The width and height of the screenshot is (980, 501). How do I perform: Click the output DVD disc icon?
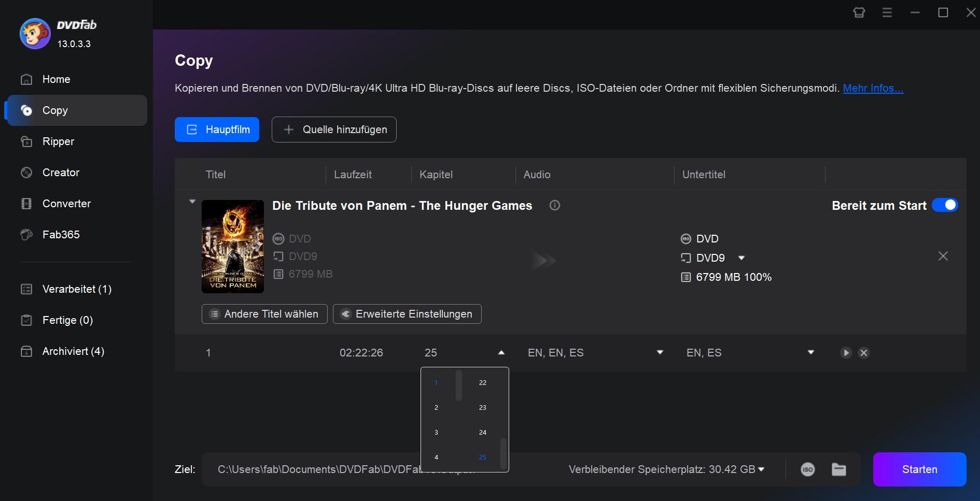pyautogui.click(x=686, y=239)
